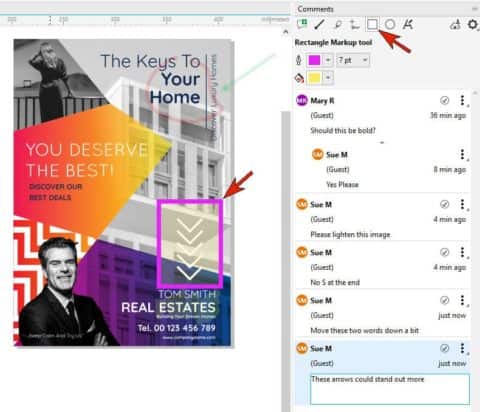The image size is (480, 412).
Task: Select the Ellipse Markup tool
Action: pyautogui.click(x=390, y=24)
